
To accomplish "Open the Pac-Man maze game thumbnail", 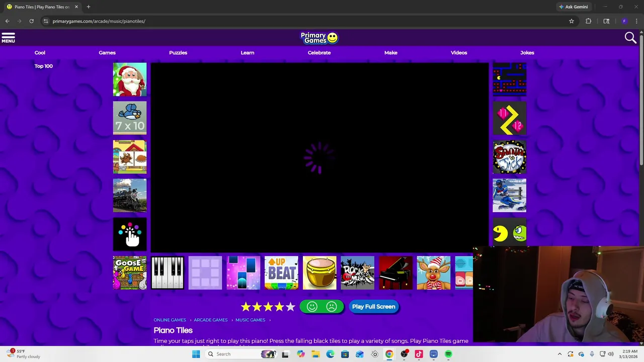I will (x=509, y=79).
